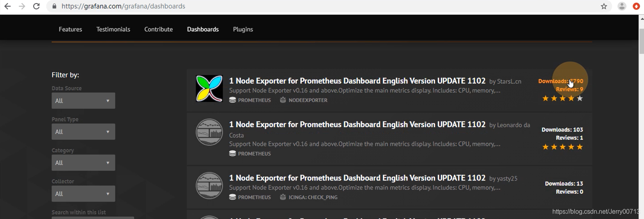Click the Prometheus database icon in yasty25 entry
644x219 pixels.
tap(232, 197)
